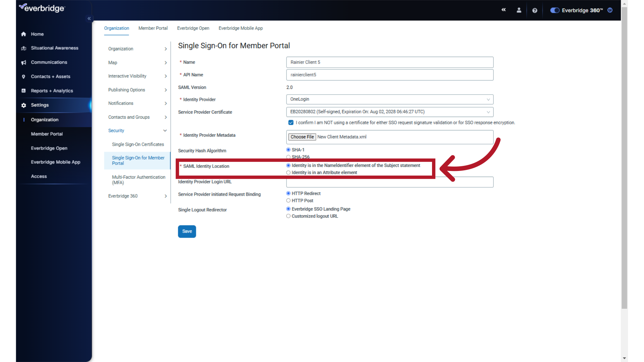Select Identity is in an Attribute element
The width and height of the screenshot is (644, 362).
click(288, 172)
